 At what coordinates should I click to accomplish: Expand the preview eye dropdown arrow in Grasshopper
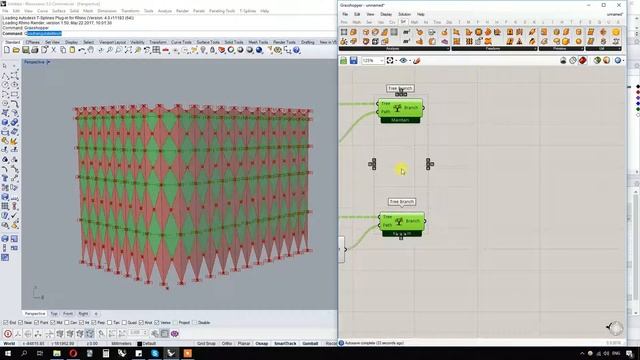point(409,61)
